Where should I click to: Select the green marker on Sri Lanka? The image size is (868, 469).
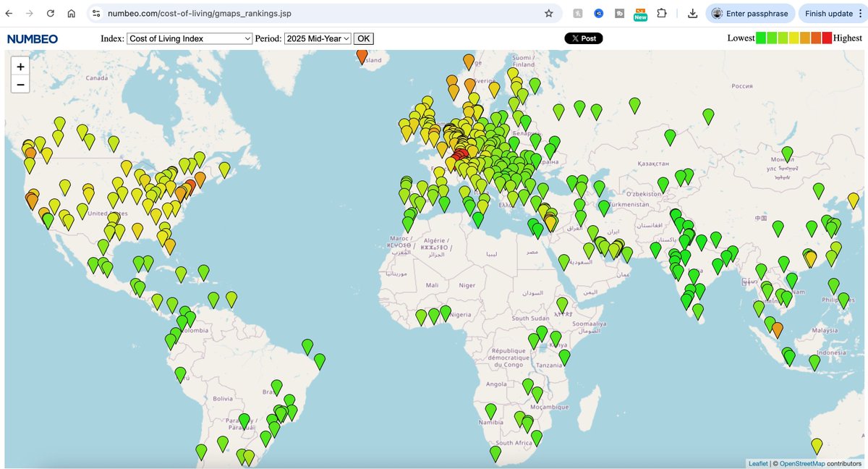698,312
